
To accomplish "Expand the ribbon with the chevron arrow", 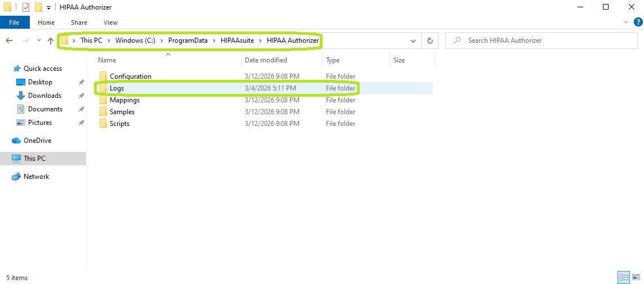I will coord(626,22).
